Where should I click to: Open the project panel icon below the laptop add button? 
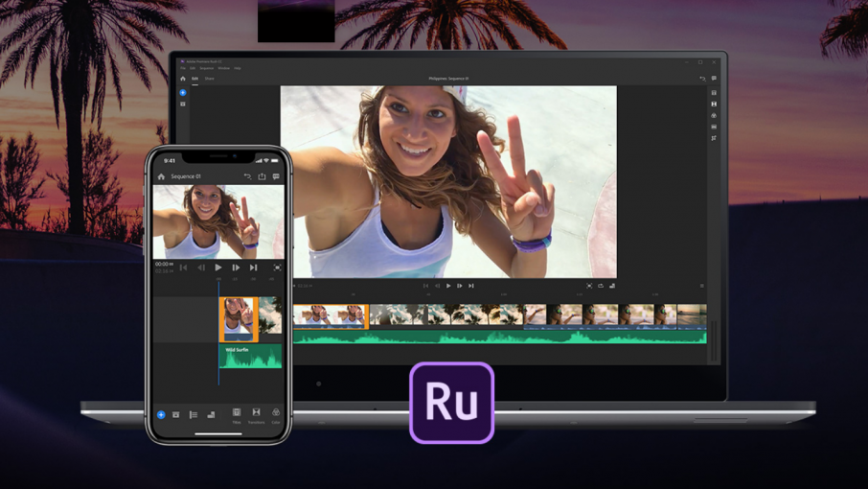pyautogui.click(x=183, y=105)
